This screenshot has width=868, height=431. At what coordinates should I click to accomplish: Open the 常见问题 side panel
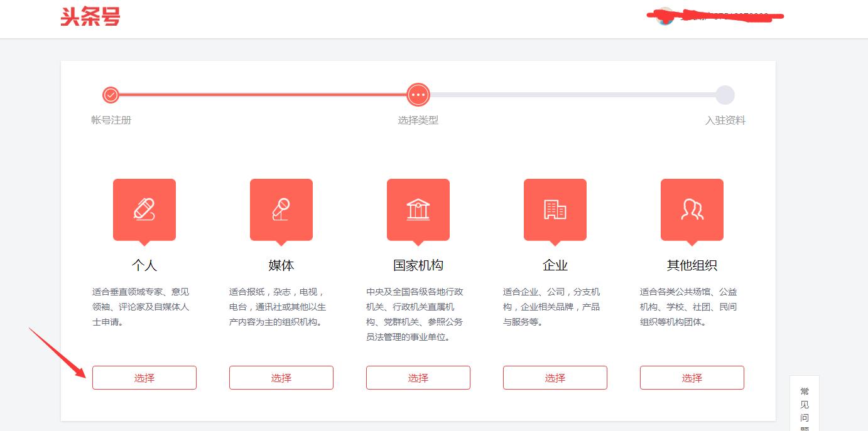805,408
